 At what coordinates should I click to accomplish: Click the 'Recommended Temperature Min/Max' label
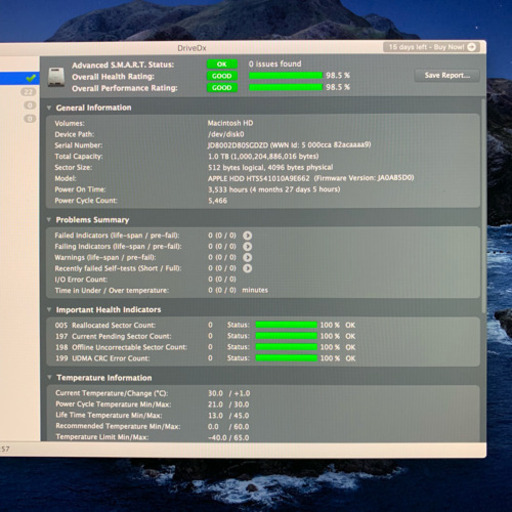click(x=118, y=426)
